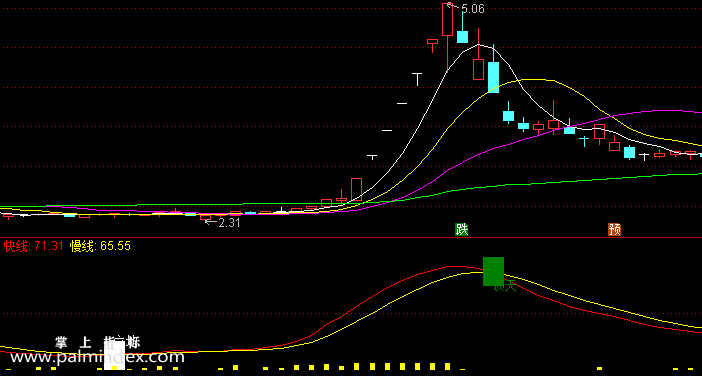Select the 快线 71.31 indicator label
The image size is (702, 376).
click(x=34, y=246)
